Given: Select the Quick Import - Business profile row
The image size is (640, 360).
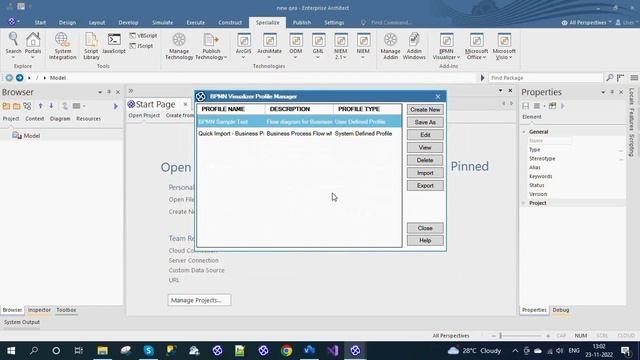Looking at the screenshot, I should (x=299, y=133).
